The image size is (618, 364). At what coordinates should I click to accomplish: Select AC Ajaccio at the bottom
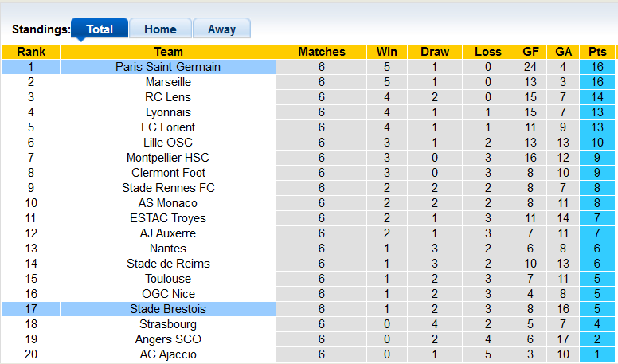tap(168, 354)
